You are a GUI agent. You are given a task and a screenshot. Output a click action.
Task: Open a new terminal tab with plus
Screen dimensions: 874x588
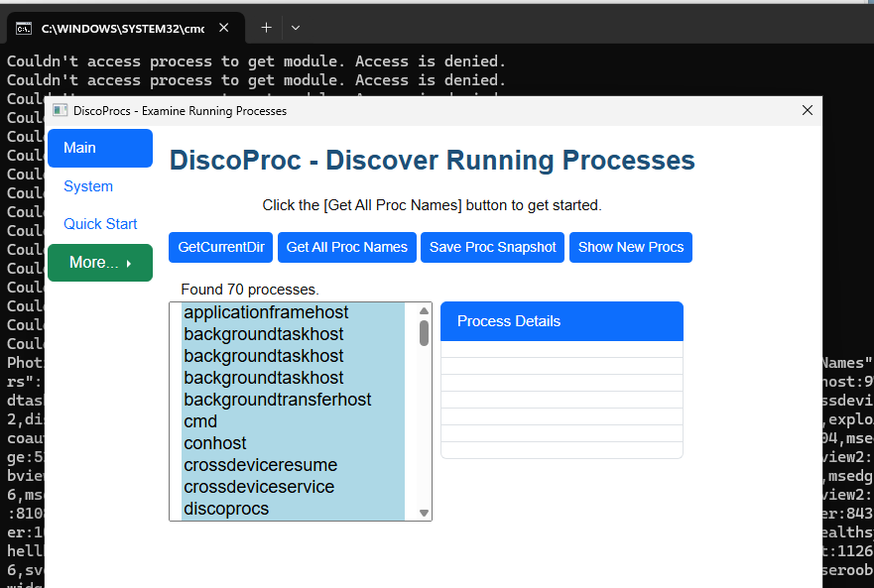point(266,28)
